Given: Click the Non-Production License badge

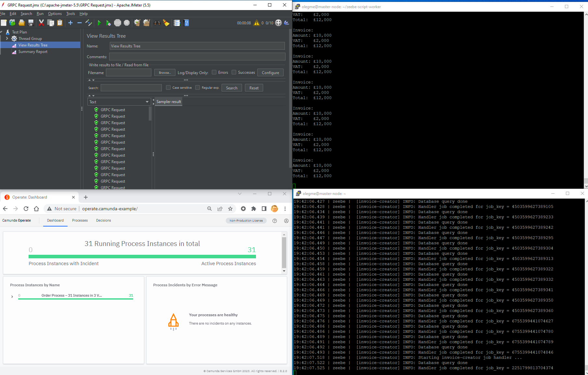Looking at the screenshot, I should coord(246,221).
